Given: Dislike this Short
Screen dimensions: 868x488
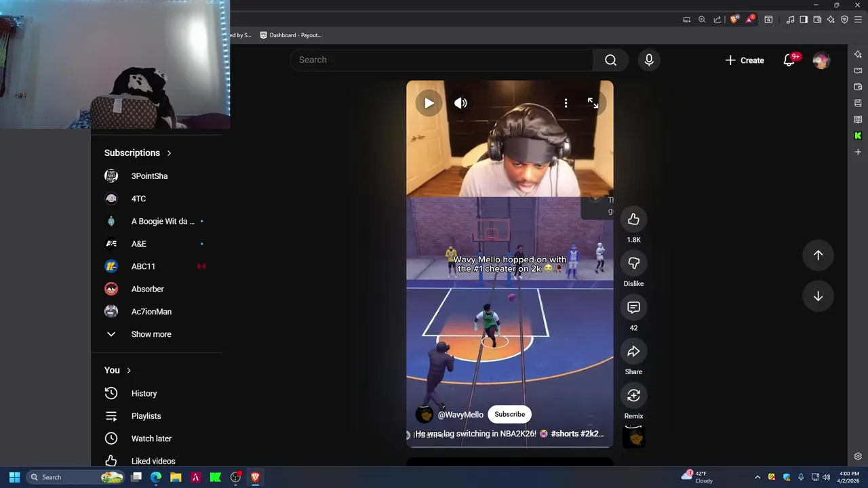Looking at the screenshot, I should 633,264.
